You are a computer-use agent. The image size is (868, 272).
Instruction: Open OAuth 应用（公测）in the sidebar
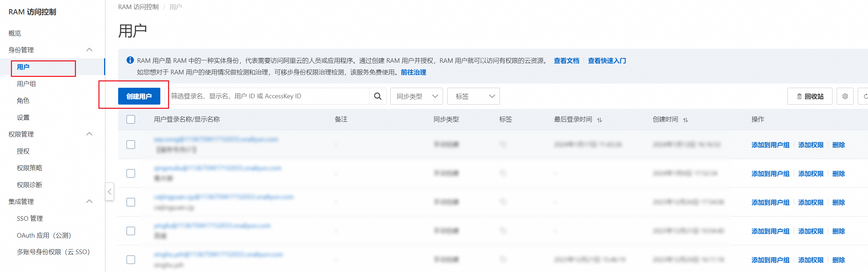[x=44, y=235]
